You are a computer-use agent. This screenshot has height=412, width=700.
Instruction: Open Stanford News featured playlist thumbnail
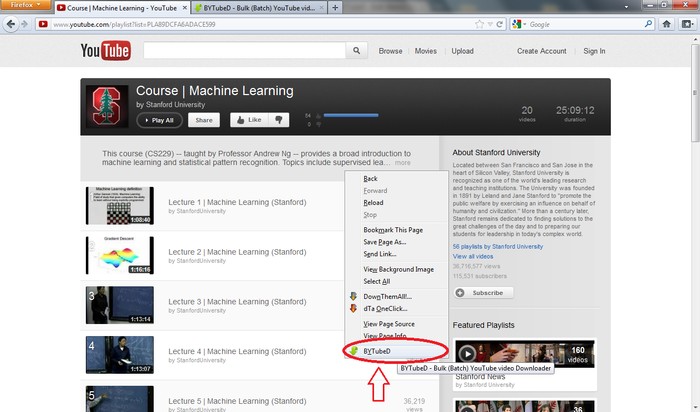525,354
